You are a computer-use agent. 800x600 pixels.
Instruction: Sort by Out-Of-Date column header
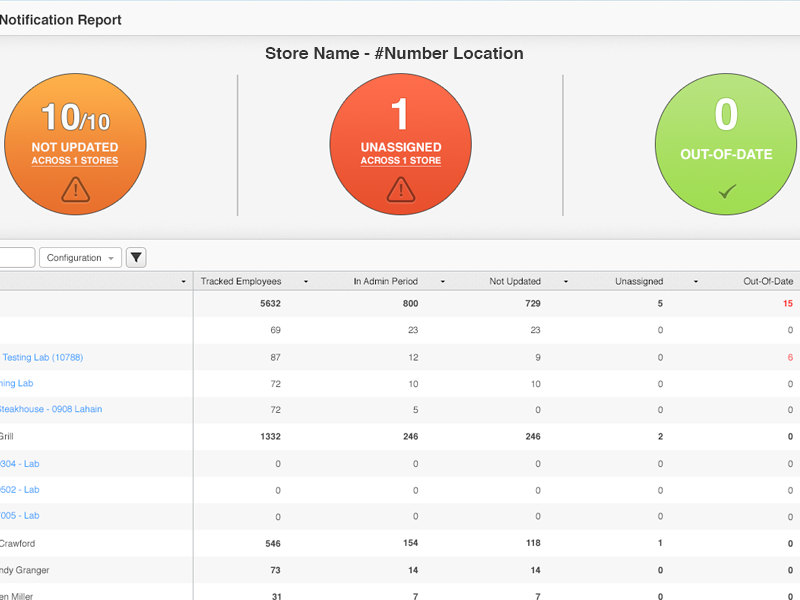767,282
